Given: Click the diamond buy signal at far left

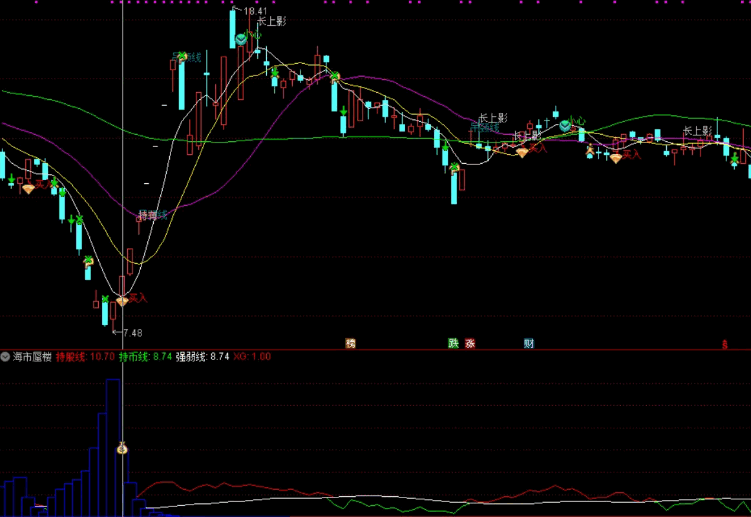Looking at the screenshot, I should coord(28,187).
